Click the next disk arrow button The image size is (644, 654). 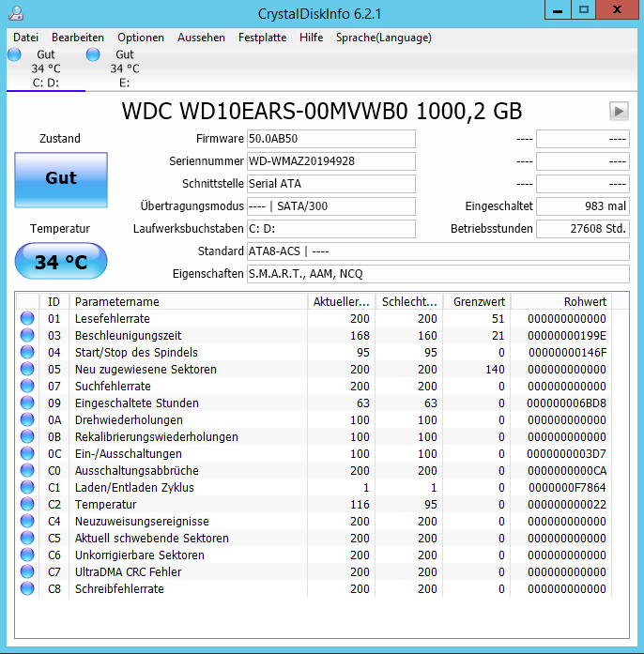(x=619, y=112)
